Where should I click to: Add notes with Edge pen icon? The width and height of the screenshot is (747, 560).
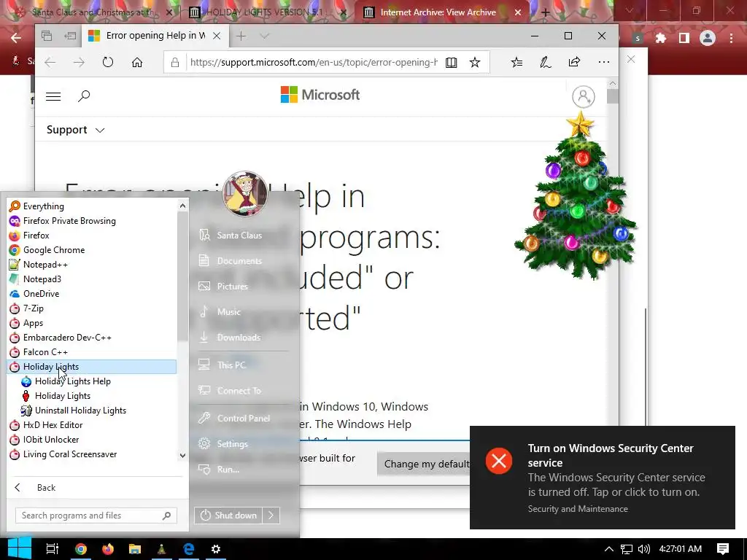(x=546, y=63)
